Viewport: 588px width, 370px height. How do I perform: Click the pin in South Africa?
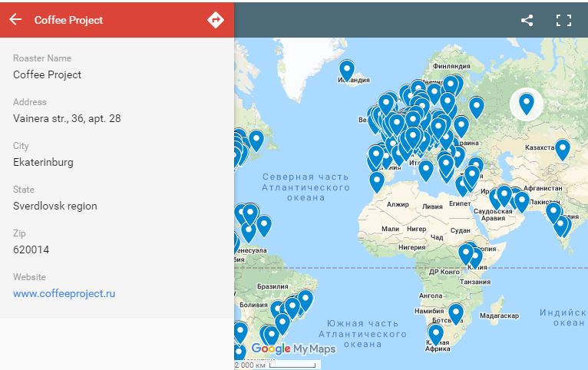436,335
